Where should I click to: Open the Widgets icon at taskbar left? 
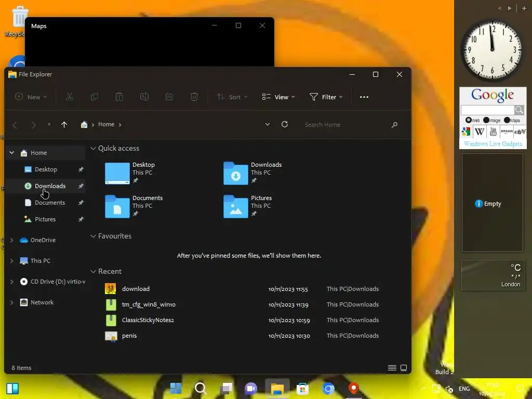[x=12, y=389]
